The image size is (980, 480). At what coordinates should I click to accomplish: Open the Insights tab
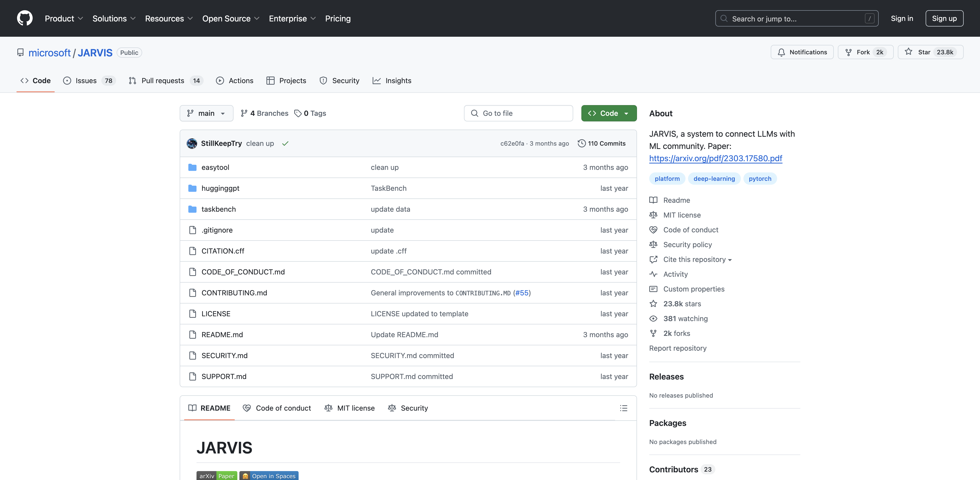point(392,81)
